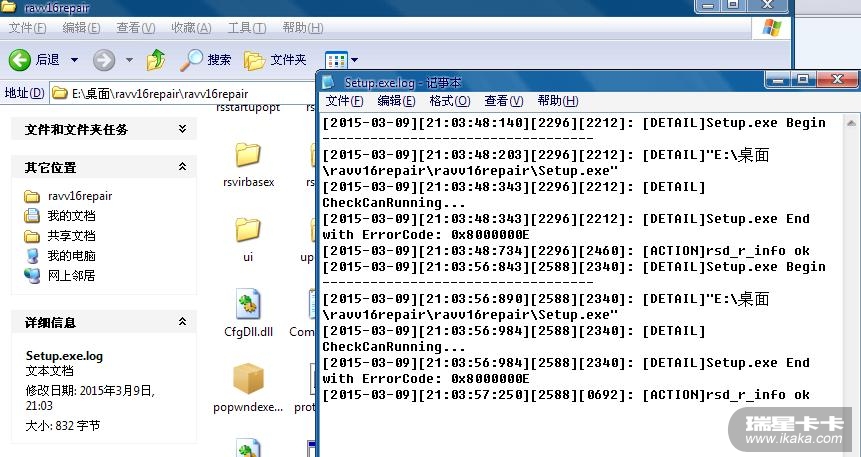
Task: Select the rsvirbasex folder icon
Action: [x=248, y=154]
